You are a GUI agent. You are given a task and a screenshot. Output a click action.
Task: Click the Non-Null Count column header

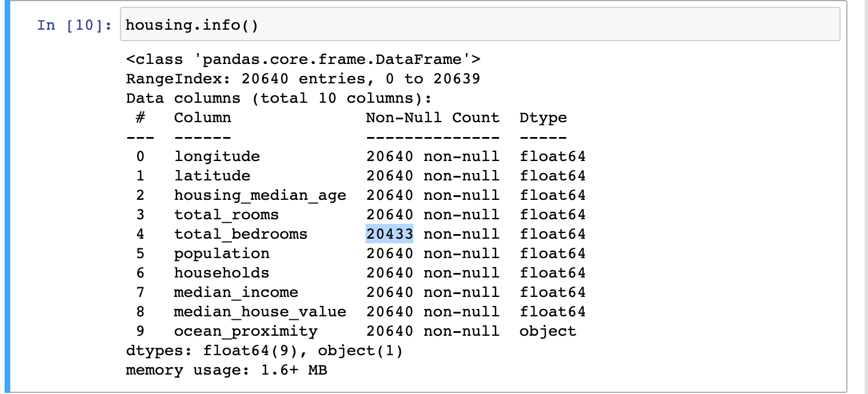(432, 118)
